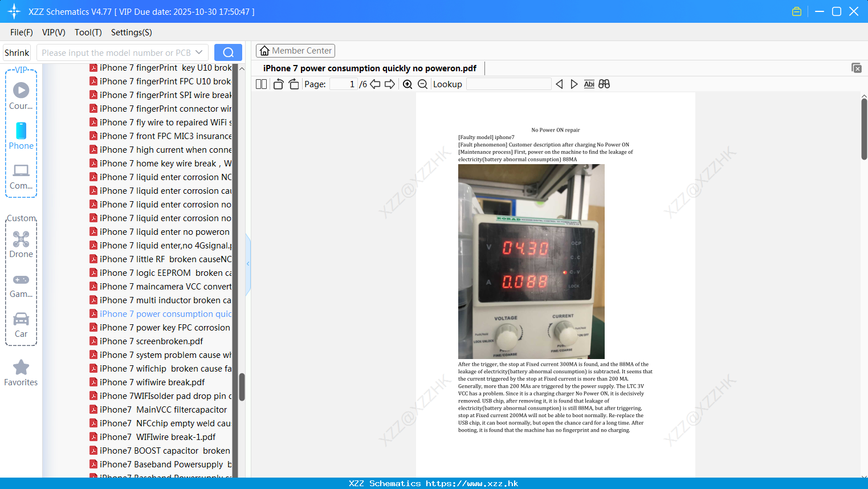
Task: Open iPhone7 NFCchip empty weld file
Action: point(160,423)
